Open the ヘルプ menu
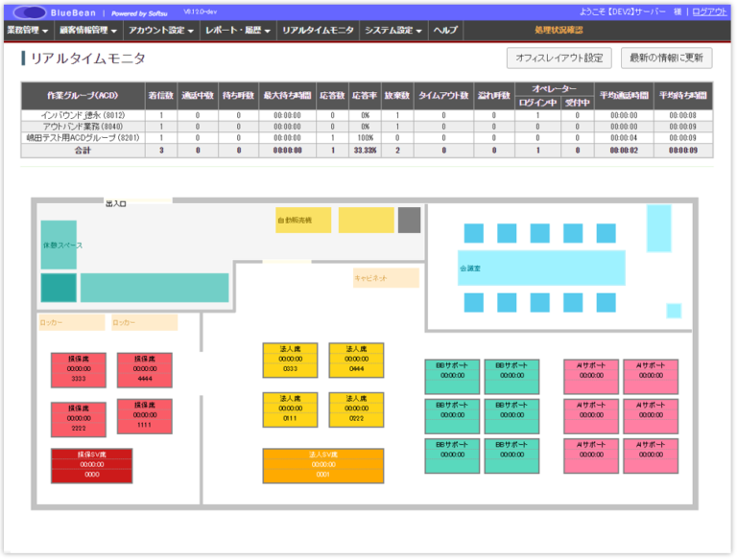 (445, 31)
